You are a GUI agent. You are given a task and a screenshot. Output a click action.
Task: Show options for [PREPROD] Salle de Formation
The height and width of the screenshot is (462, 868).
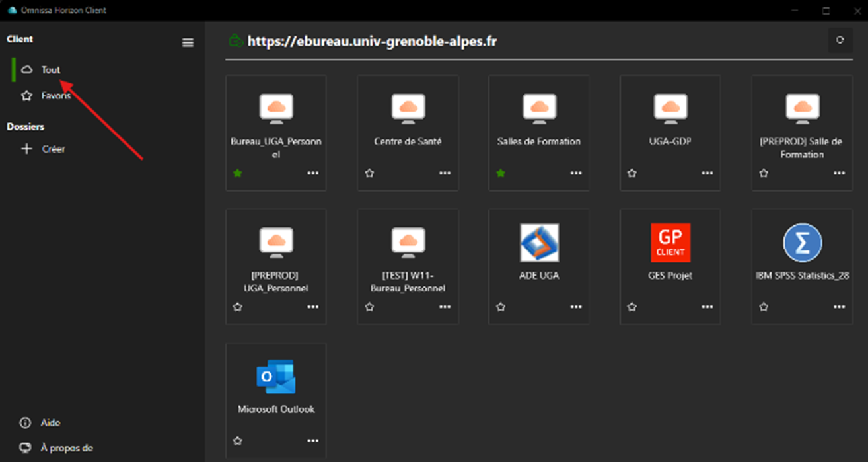click(x=839, y=173)
